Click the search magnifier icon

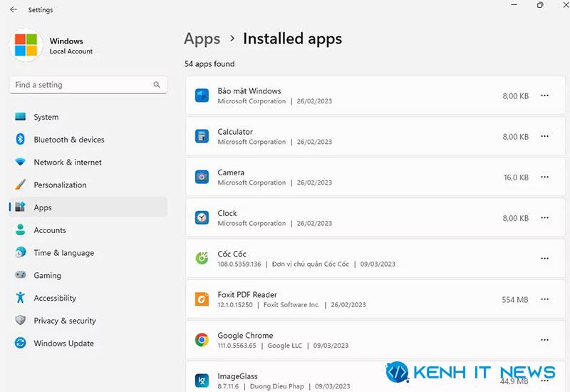(x=157, y=85)
